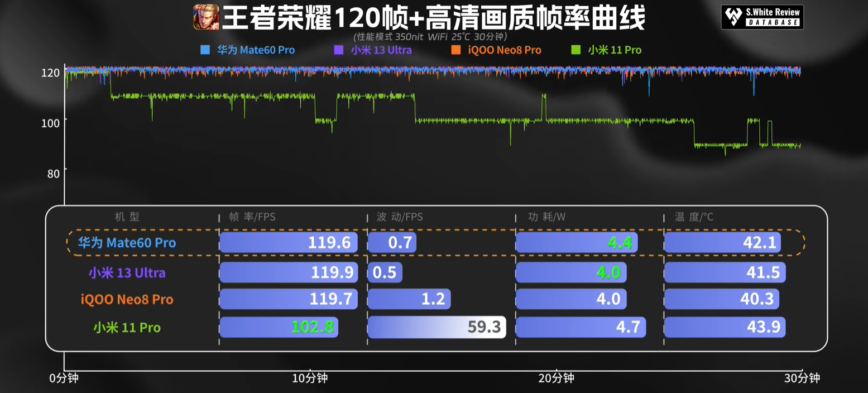Click the 30分钟 x-axis label
Viewport: 868px width, 393px height.
click(802, 378)
